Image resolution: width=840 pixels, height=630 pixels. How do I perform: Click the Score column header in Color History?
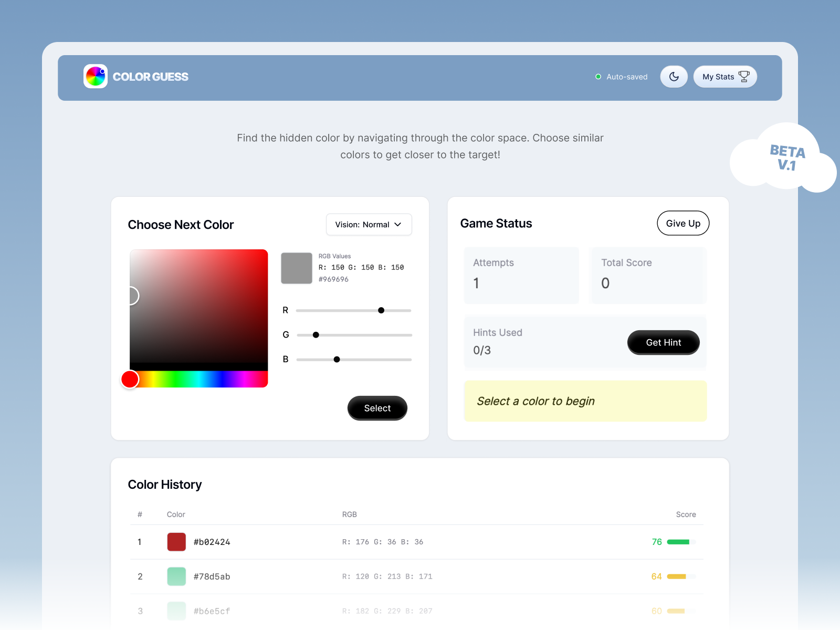click(x=686, y=514)
